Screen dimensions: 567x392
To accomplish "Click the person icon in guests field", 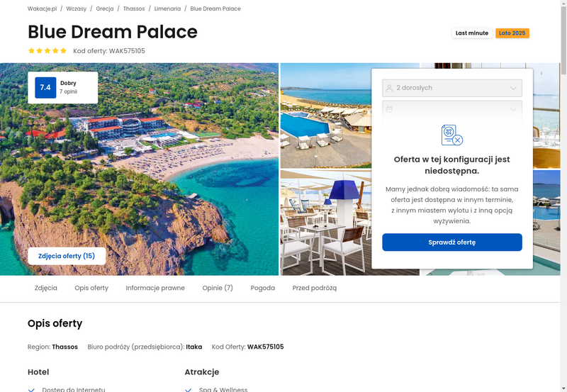I will [x=389, y=88].
